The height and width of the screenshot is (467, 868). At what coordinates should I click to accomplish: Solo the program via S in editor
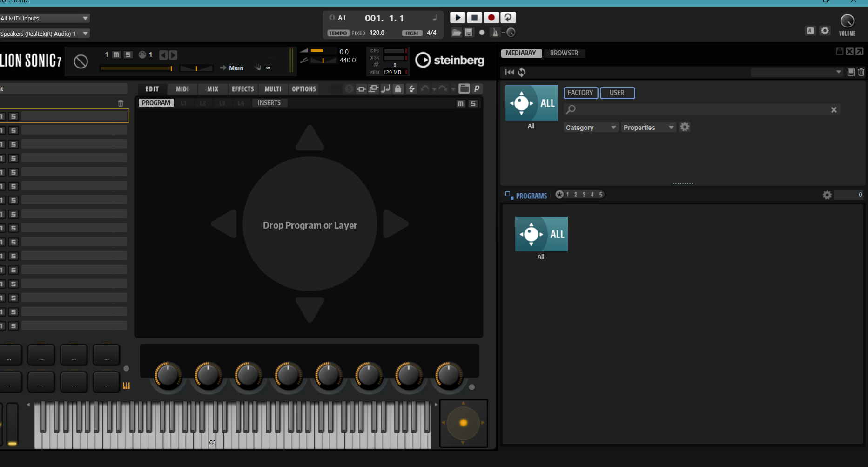[x=473, y=103]
